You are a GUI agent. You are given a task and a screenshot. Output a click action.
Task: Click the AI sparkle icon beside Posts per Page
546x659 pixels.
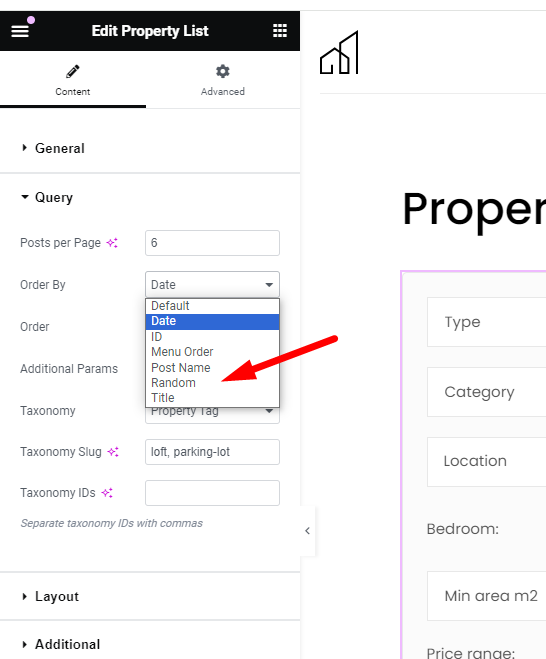[x=112, y=243]
